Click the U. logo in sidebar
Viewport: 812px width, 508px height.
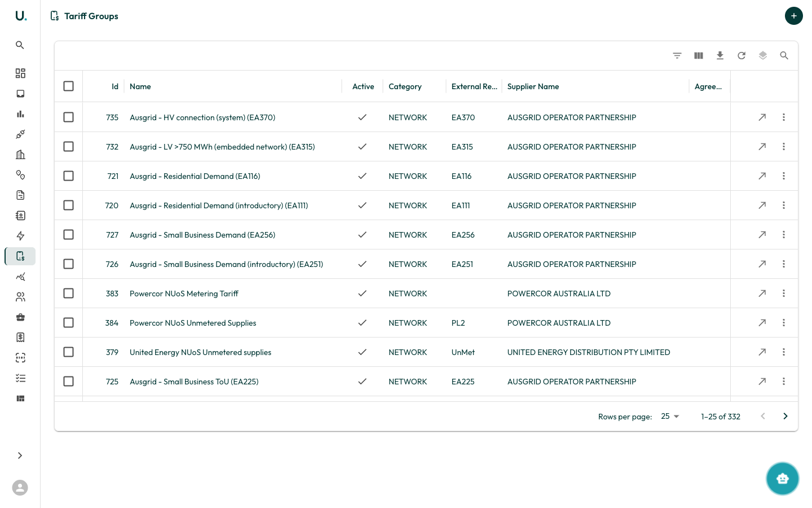[21, 16]
